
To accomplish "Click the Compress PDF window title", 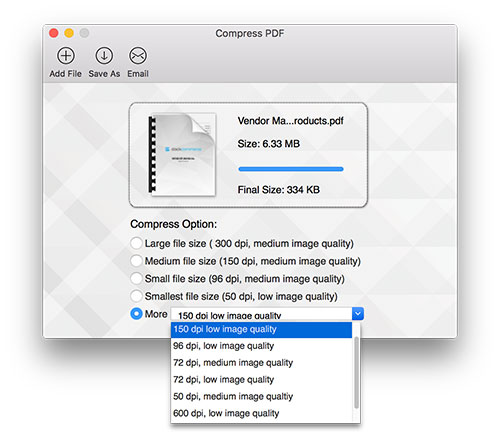I will (x=250, y=33).
